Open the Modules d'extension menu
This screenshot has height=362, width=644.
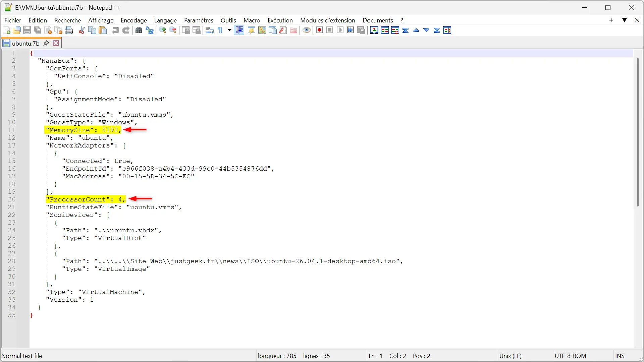click(x=327, y=20)
